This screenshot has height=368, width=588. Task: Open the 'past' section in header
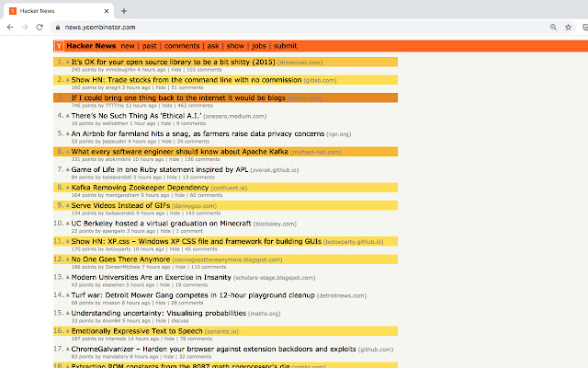click(149, 46)
